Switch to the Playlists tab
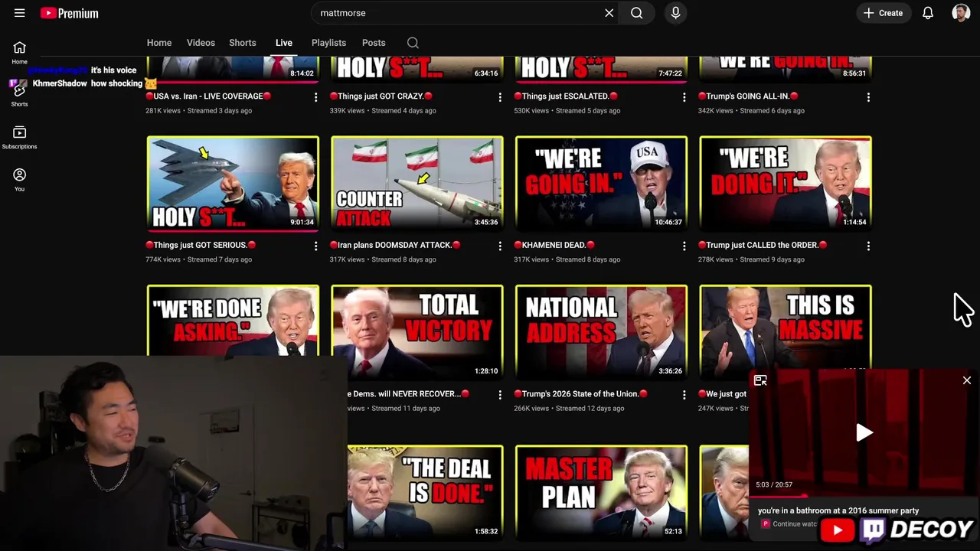Screen dimensions: 980x551 click(328, 43)
